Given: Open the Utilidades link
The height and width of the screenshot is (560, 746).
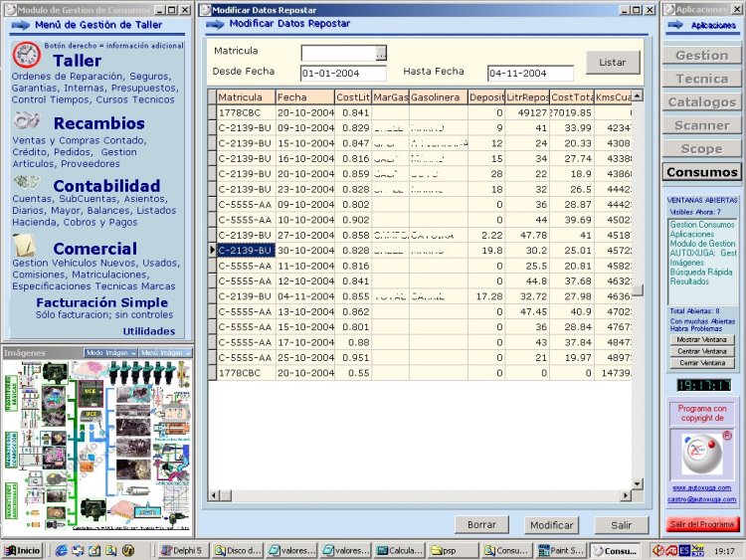Looking at the screenshot, I should click(149, 331).
